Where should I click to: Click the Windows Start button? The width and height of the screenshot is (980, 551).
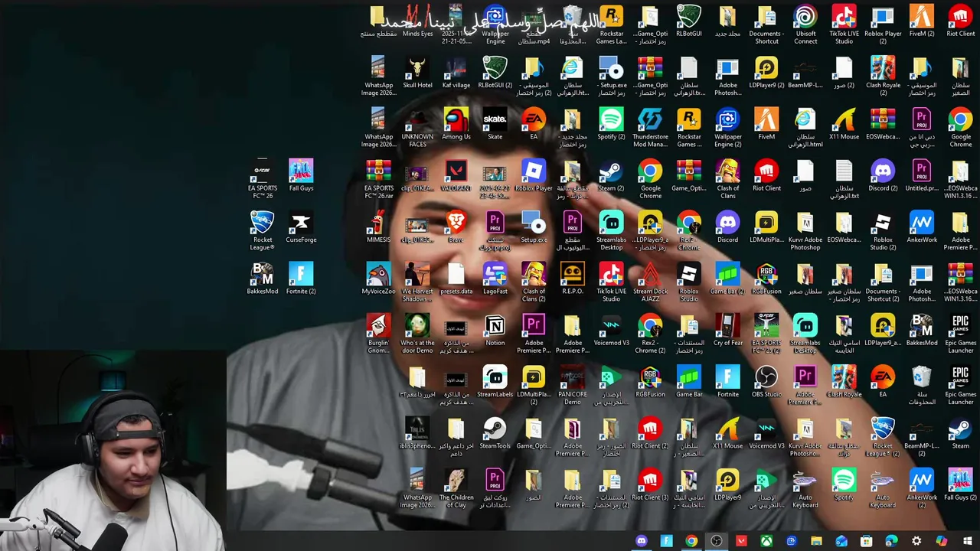coord(967,541)
